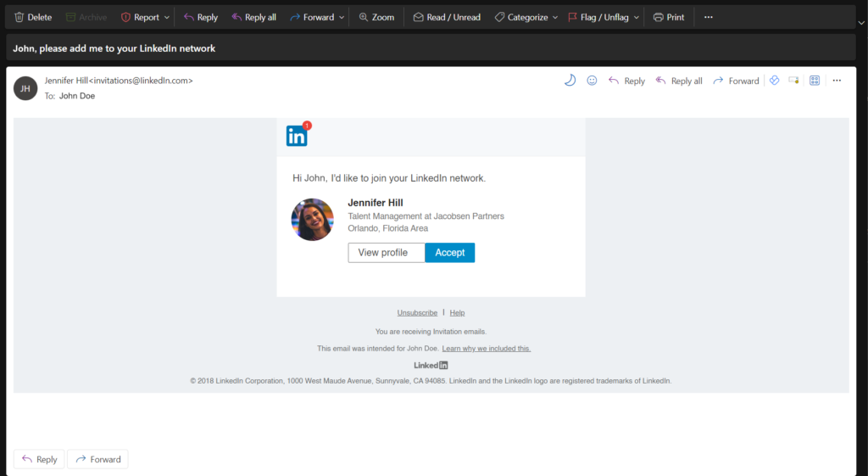Toggle Flag / Unflag on this message
Screen dimensions: 868x476
pos(598,17)
